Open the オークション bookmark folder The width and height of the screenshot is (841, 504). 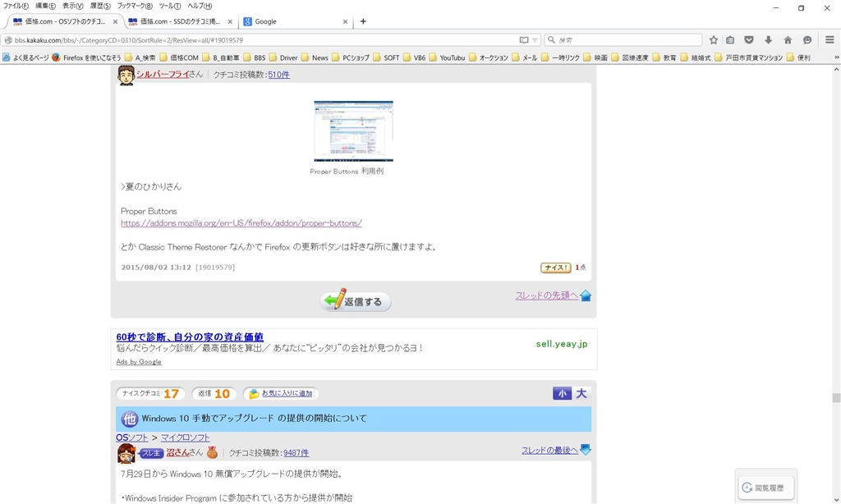pos(488,57)
